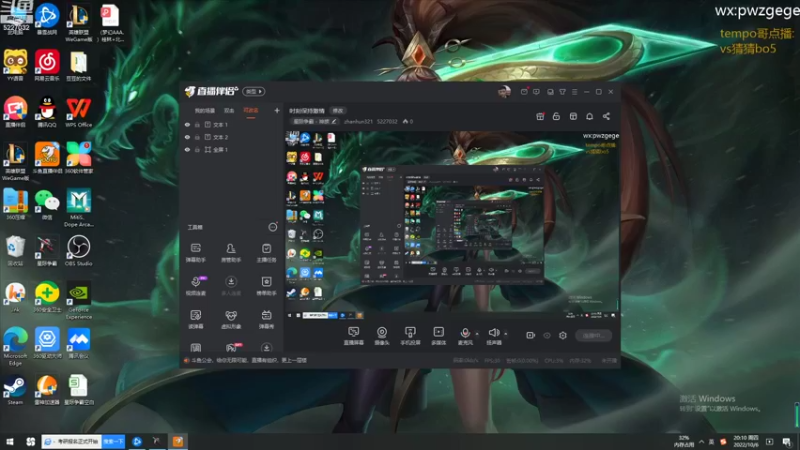
Task: Open the notification bell in the room header
Action: point(589,116)
